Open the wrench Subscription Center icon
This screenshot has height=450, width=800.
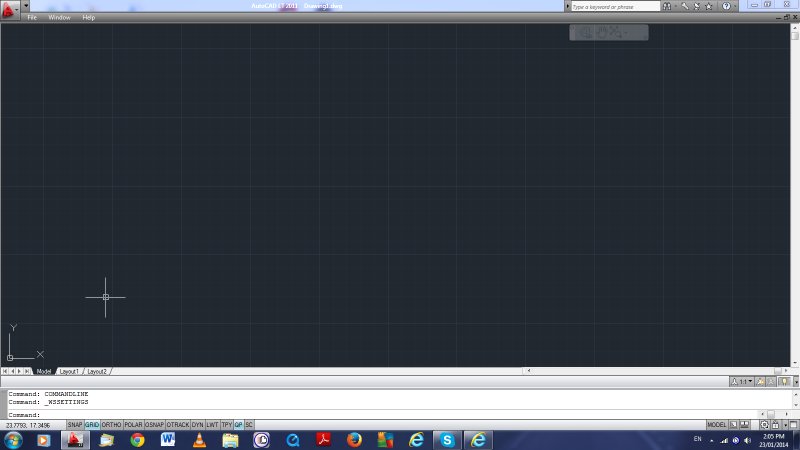[685, 6]
